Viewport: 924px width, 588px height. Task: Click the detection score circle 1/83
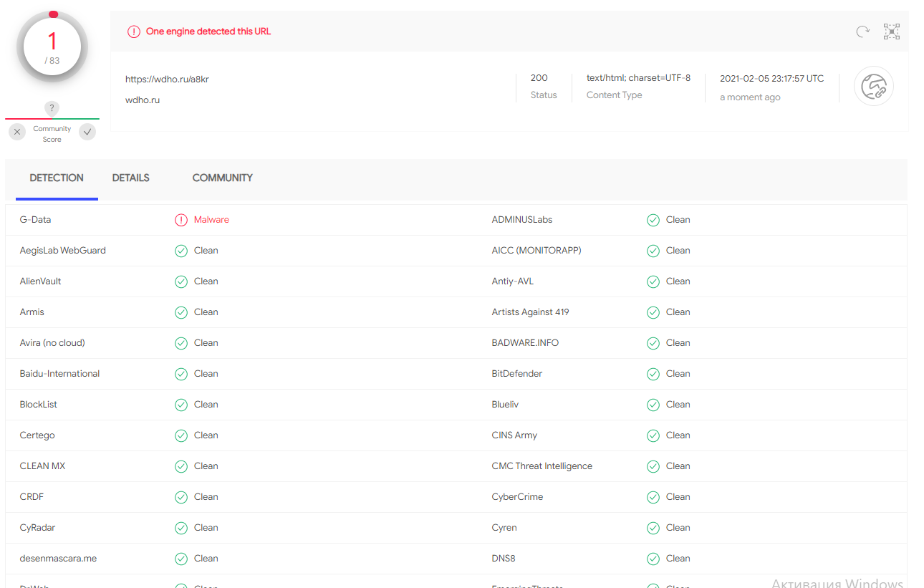52,47
